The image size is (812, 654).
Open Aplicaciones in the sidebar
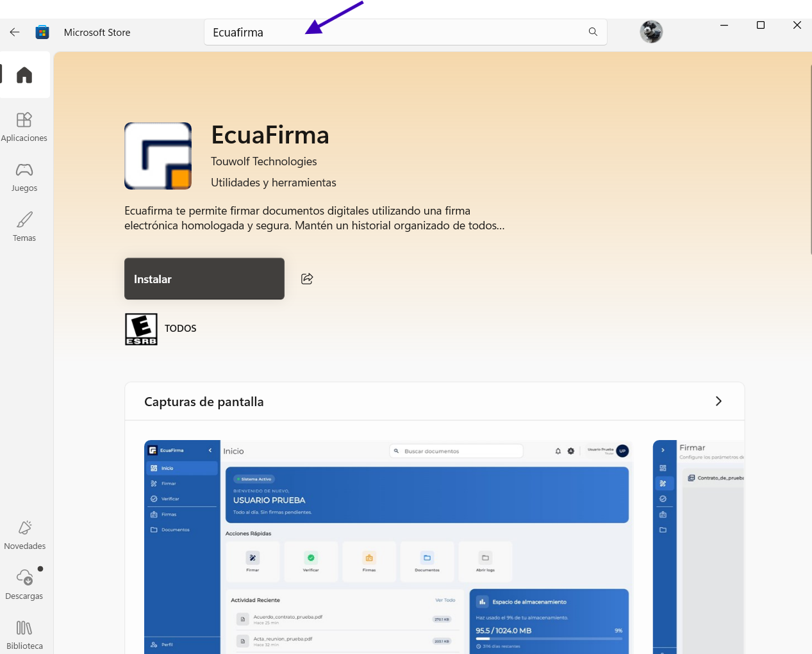click(x=24, y=127)
